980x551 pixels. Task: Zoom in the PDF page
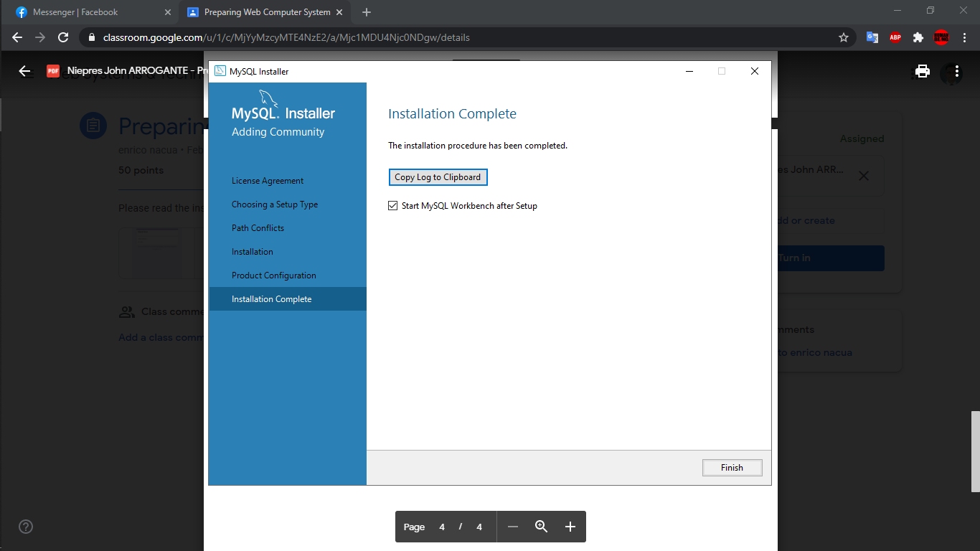[570, 527]
